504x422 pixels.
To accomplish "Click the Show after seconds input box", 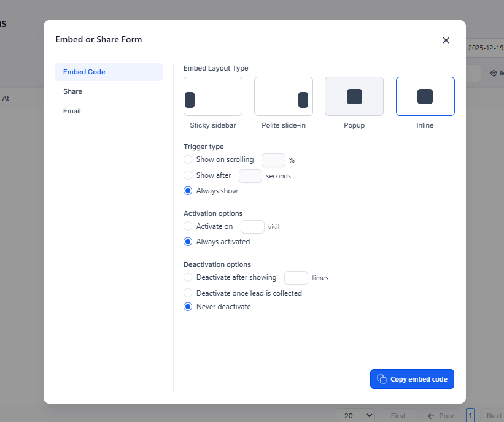I will click(x=250, y=176).
